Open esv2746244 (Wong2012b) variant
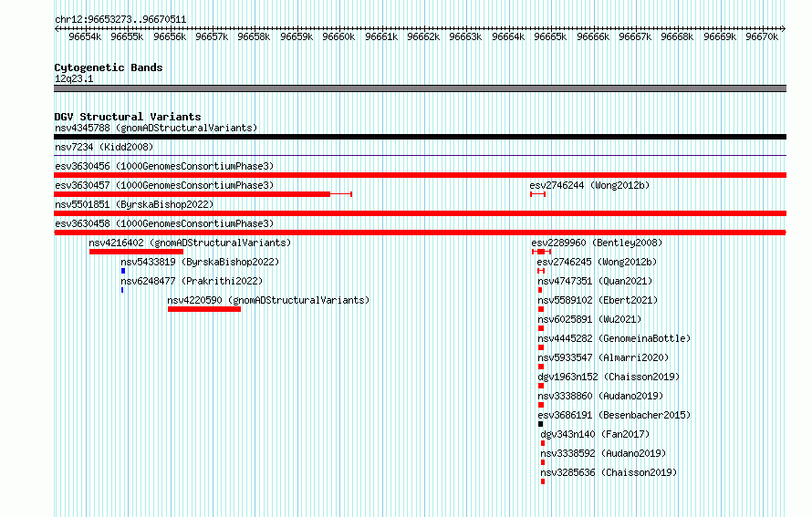Image resolution: width=812 pixels, height=517 pixels. (589, 185)
